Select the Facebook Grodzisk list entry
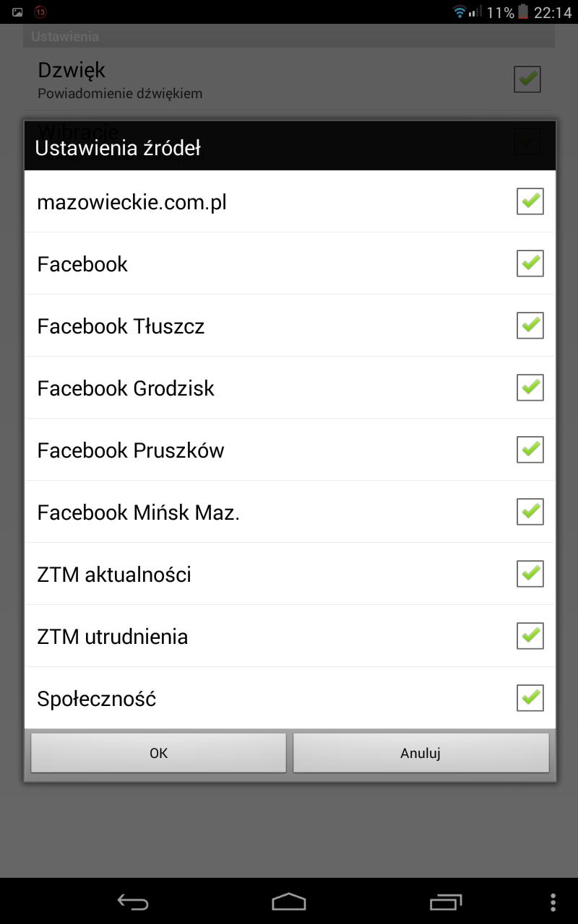Screen dimensions: 578x924 (x=126, y=388)
